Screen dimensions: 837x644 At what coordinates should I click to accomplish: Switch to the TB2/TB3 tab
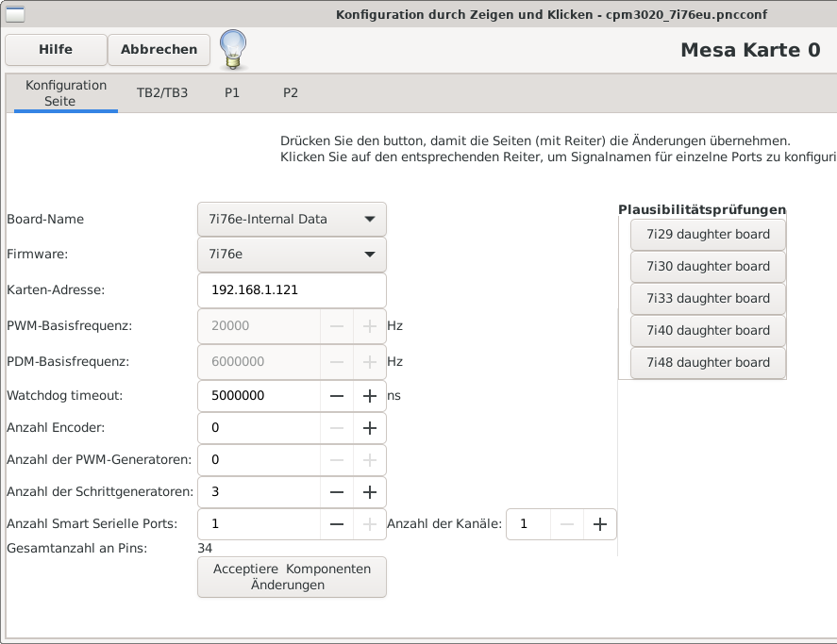162,92
